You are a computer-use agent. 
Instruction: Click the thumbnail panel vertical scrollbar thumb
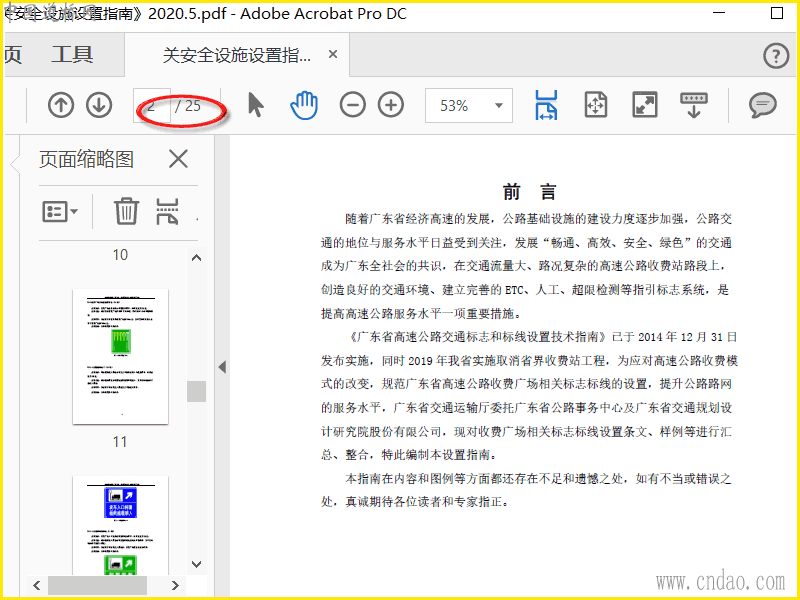(x=196, y=391)
